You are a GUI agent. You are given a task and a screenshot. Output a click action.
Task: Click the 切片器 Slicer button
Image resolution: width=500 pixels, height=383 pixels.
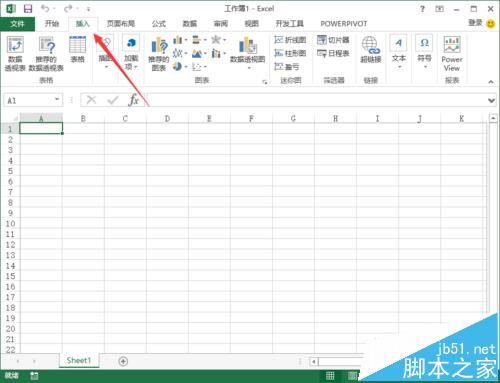coord(333,40)
